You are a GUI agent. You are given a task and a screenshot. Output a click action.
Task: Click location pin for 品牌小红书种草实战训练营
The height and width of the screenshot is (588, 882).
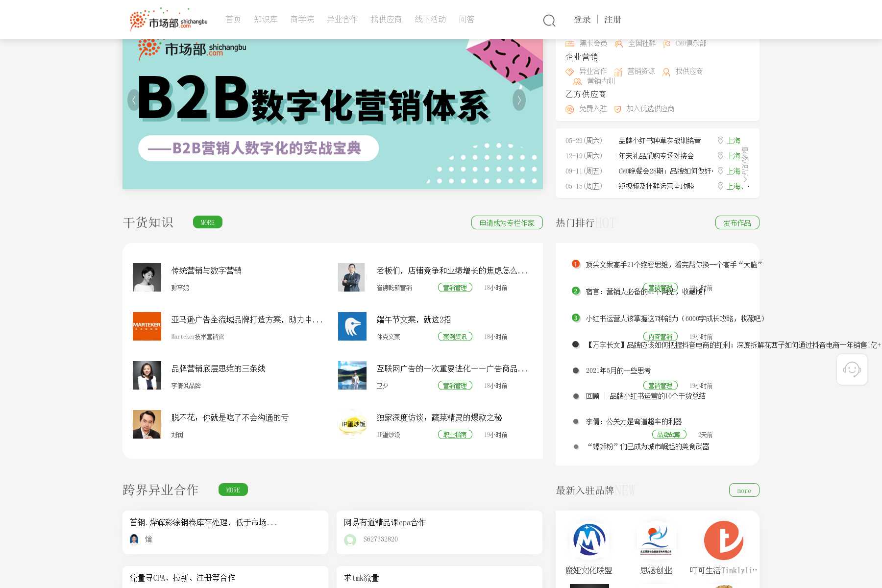[720, 141]
